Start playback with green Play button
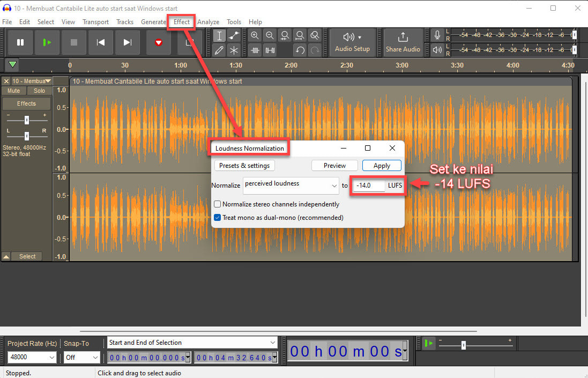The height and width of the screenshot is (378, 588). click(47, 42)
